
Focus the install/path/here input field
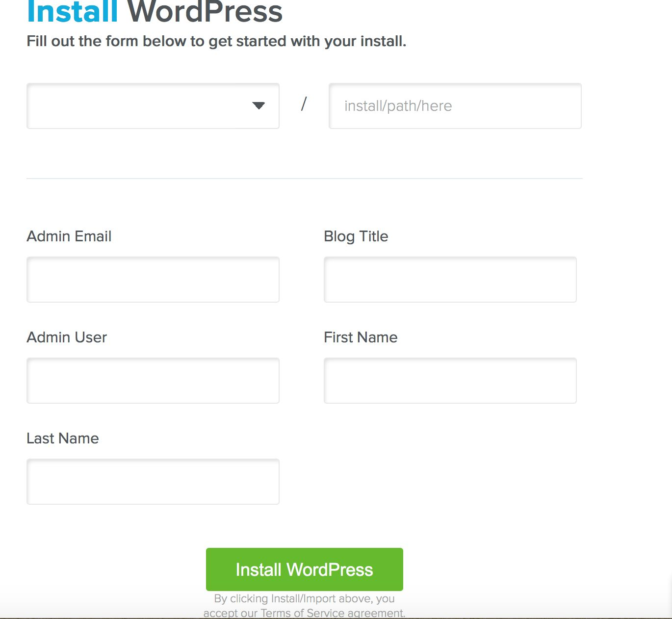(x=455, y=106)
